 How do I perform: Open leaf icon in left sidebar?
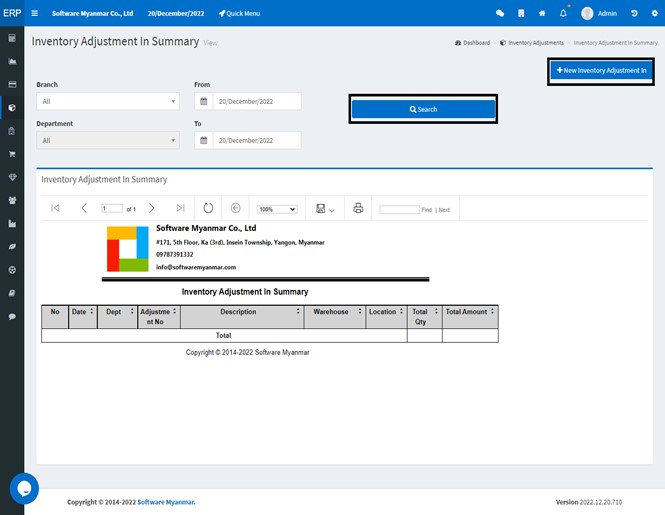click(x=12, y=246)
